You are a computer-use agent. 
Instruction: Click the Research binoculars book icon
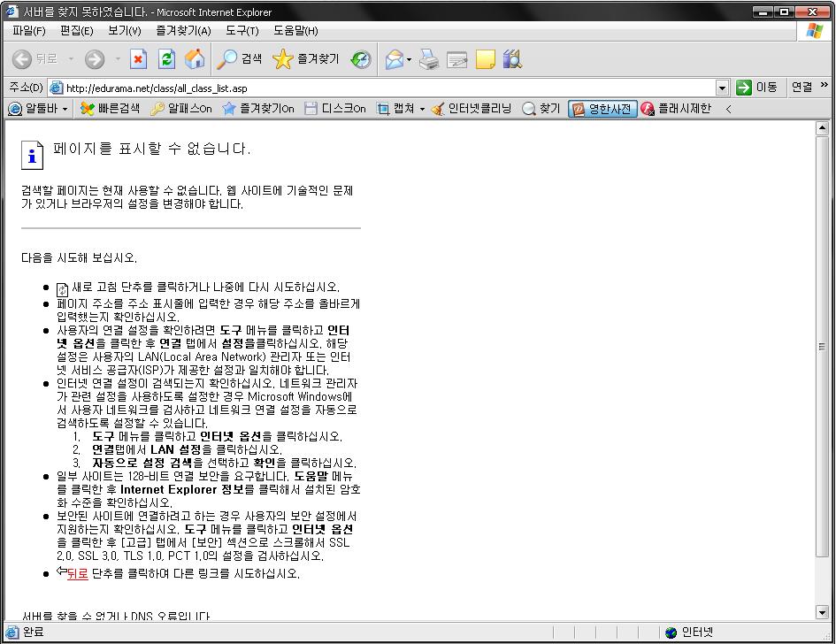(512, 58)
